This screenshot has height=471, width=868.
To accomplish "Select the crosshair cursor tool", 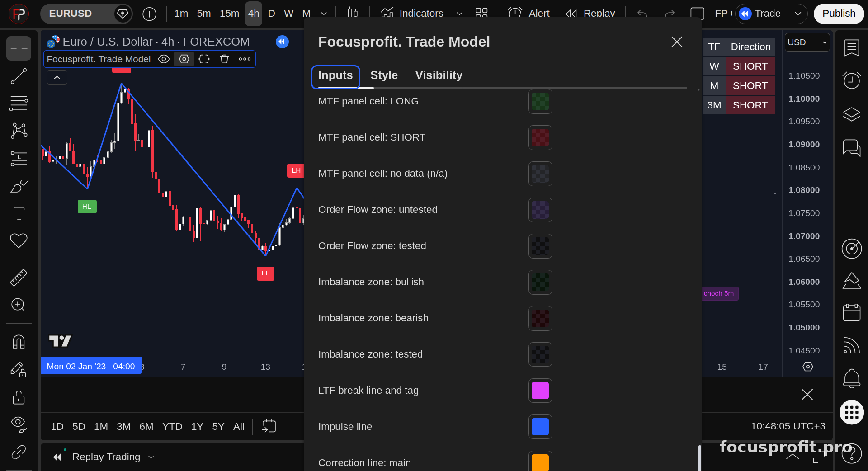I will pos(19,48).
